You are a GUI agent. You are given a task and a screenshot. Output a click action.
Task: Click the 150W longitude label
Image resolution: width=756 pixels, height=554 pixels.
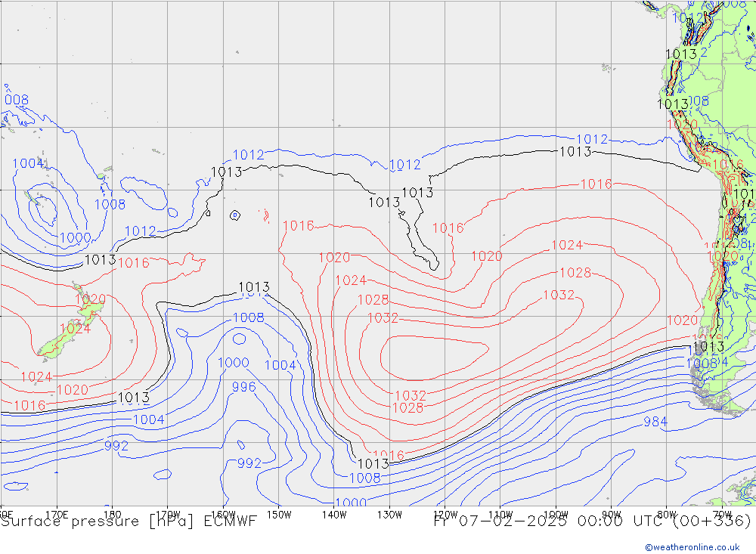pos(279,514)
